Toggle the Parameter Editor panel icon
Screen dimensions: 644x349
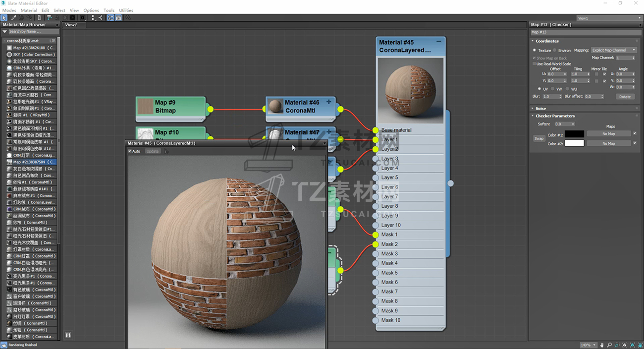point(118,18)
